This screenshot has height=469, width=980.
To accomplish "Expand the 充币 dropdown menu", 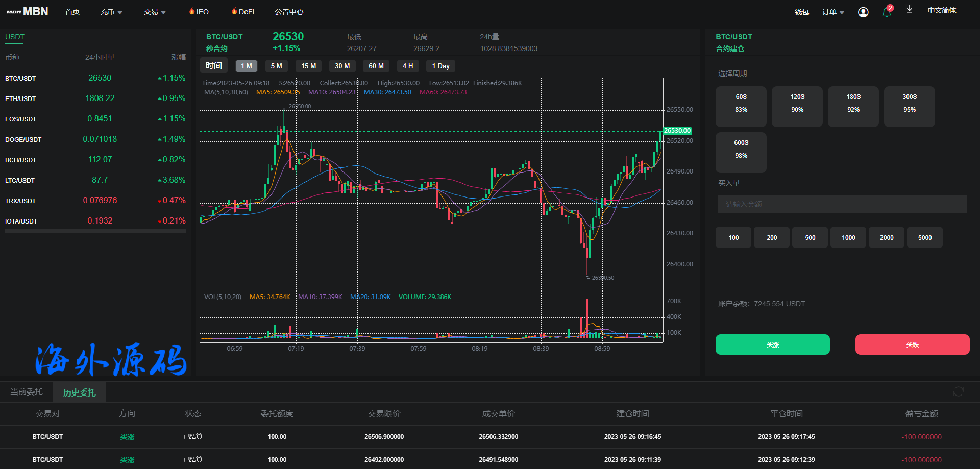I will point(111,12).
